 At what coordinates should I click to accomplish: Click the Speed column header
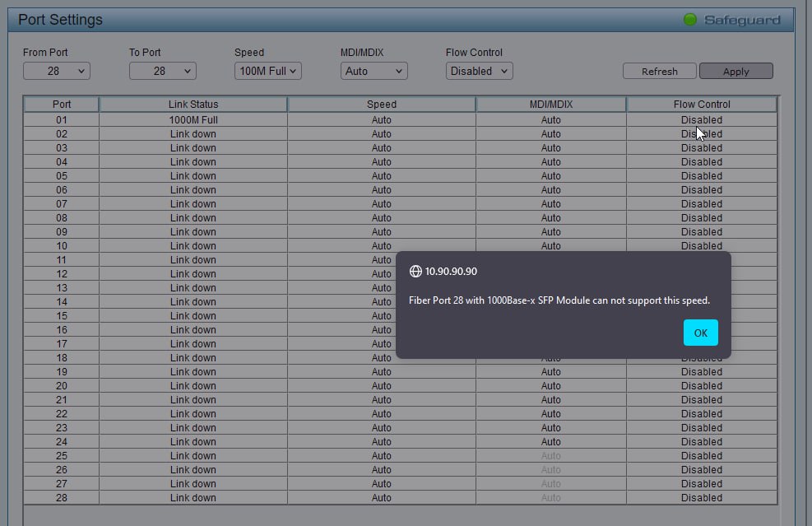tap(382, 105)
